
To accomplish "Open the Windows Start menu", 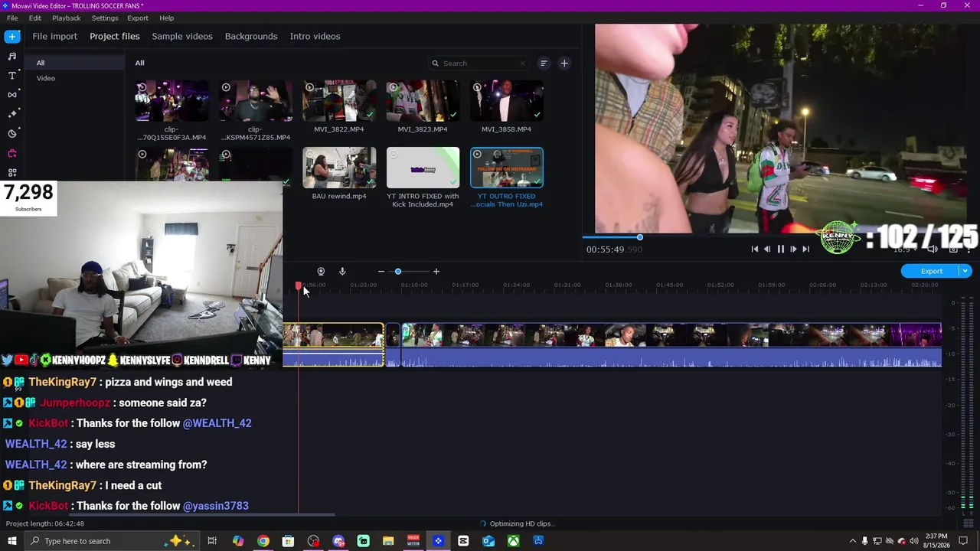I will [x=12, y=541].
